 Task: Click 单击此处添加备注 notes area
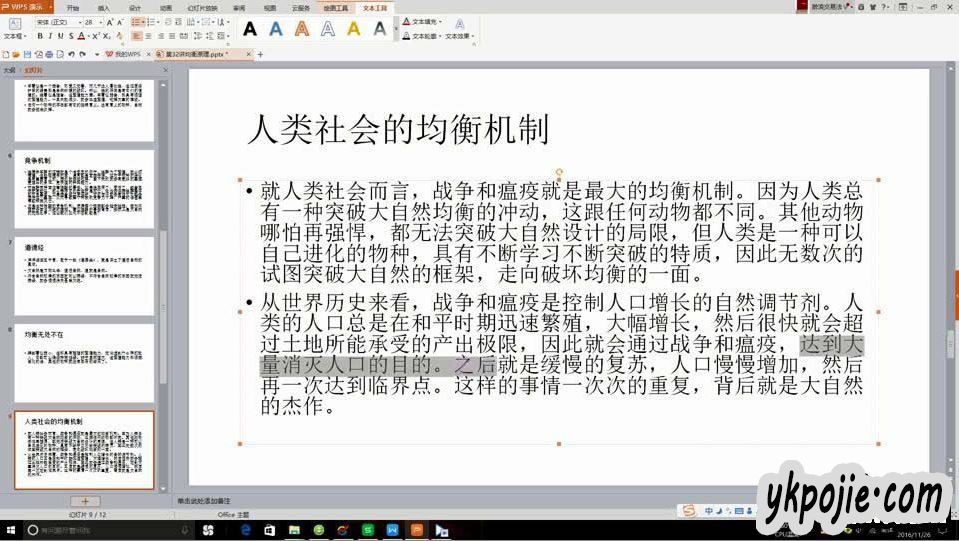[x=203, y=500]
